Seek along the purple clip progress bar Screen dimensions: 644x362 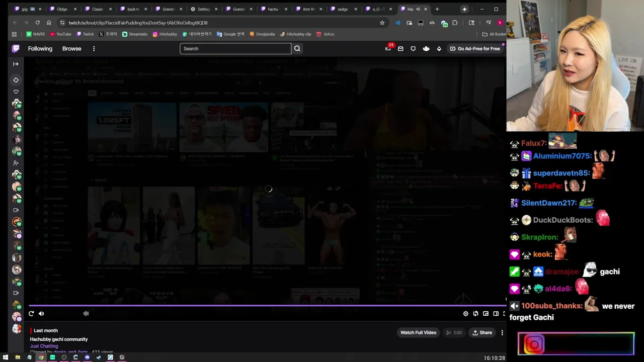coord(267,305)
